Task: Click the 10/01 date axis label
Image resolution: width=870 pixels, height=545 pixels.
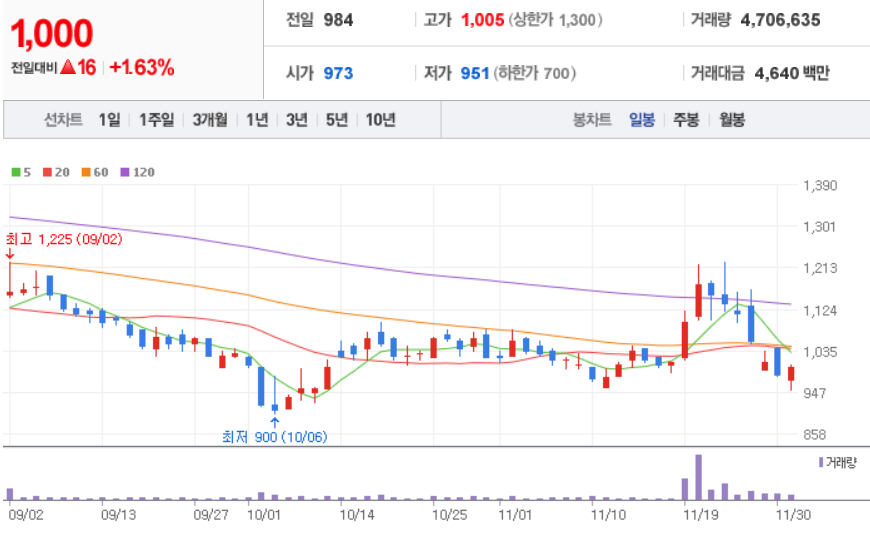Action: pyautogui.click(x=264, y=514)
